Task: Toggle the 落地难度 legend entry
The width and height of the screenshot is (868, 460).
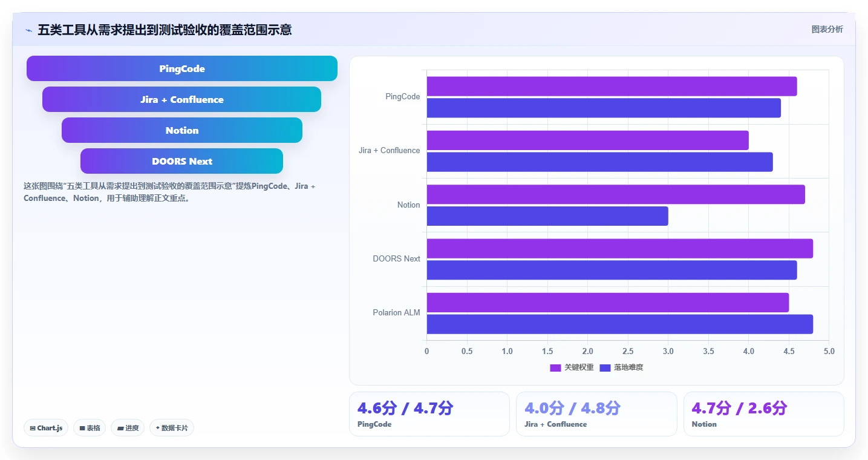Action: point(621,367)
